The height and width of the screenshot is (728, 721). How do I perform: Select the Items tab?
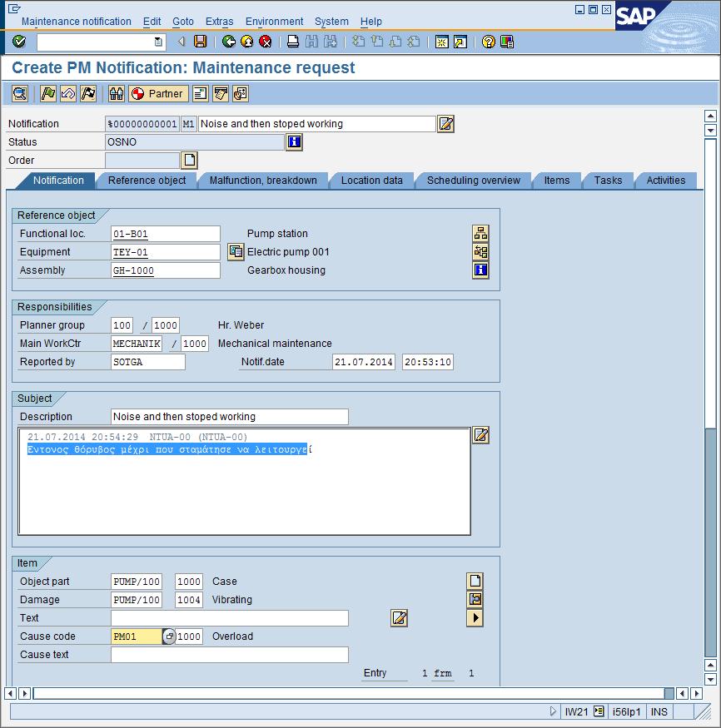[556, 181]
